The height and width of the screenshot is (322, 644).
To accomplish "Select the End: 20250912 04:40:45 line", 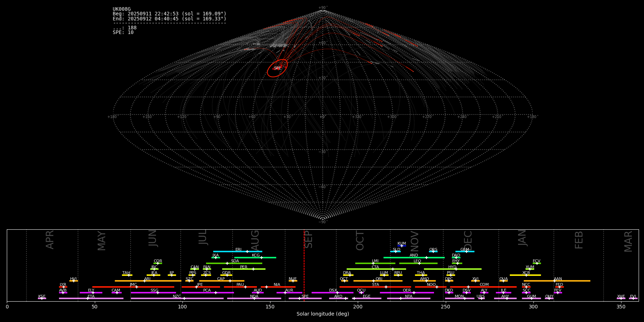I will 170,19.
